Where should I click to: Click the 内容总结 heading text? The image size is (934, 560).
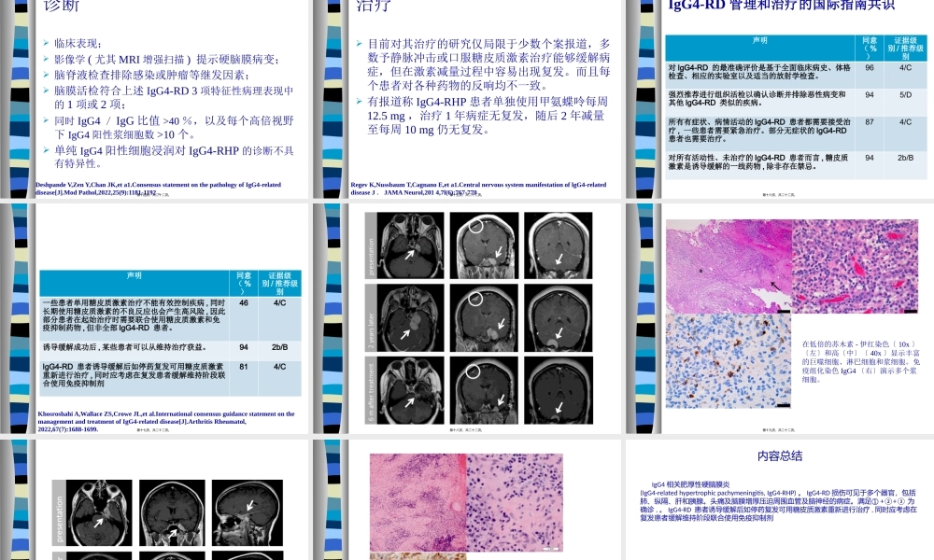pyautogui.click(x=780, y=456)
